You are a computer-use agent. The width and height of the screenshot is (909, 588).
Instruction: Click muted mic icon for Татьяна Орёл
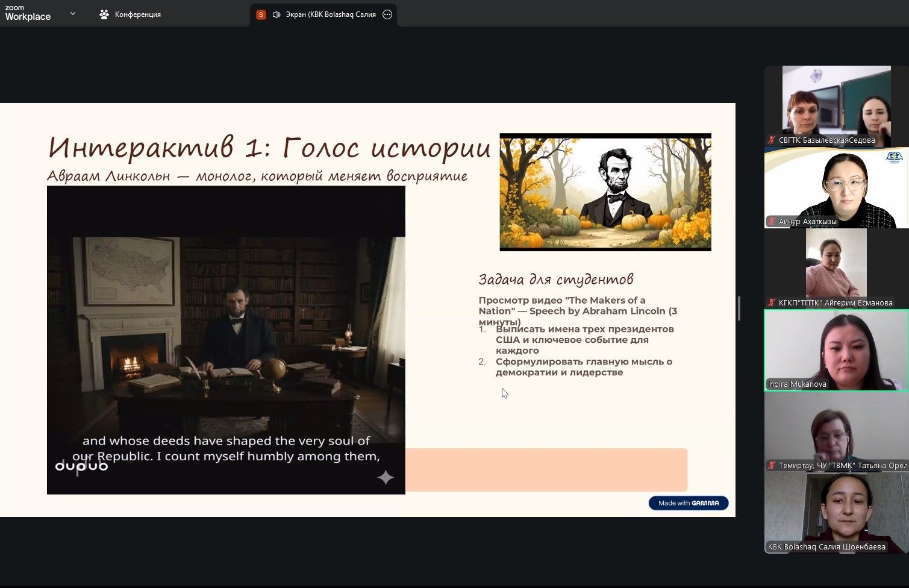pos(772,465)
